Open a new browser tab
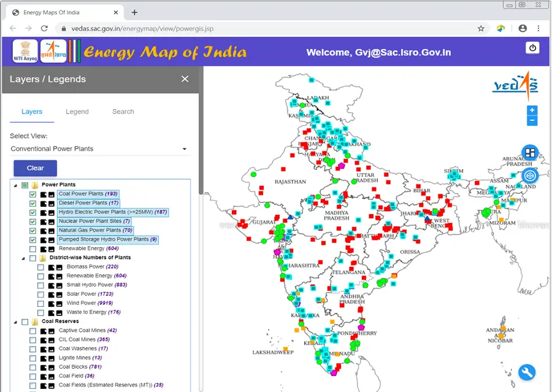The image size is (552, 392). click(134, 13)
